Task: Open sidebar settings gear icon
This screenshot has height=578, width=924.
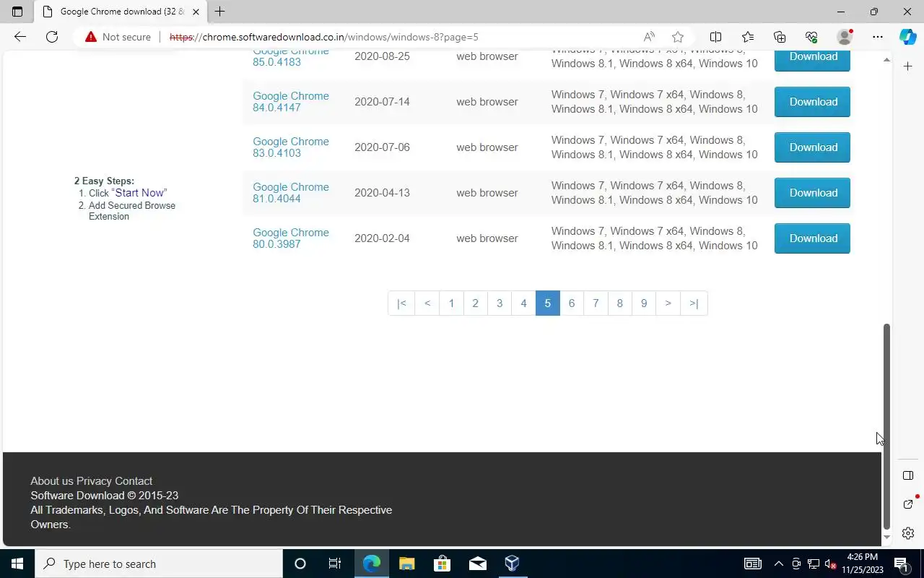Action: click(908, 533)
